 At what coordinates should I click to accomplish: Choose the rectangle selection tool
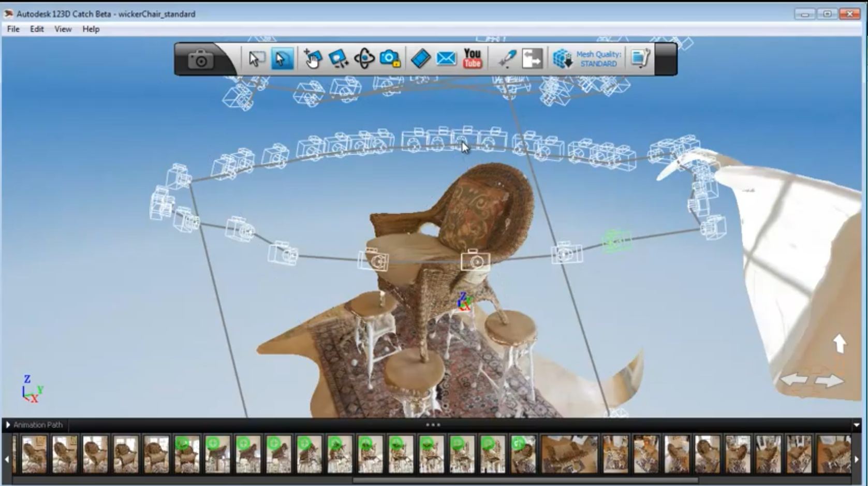(x=256, y=59)
